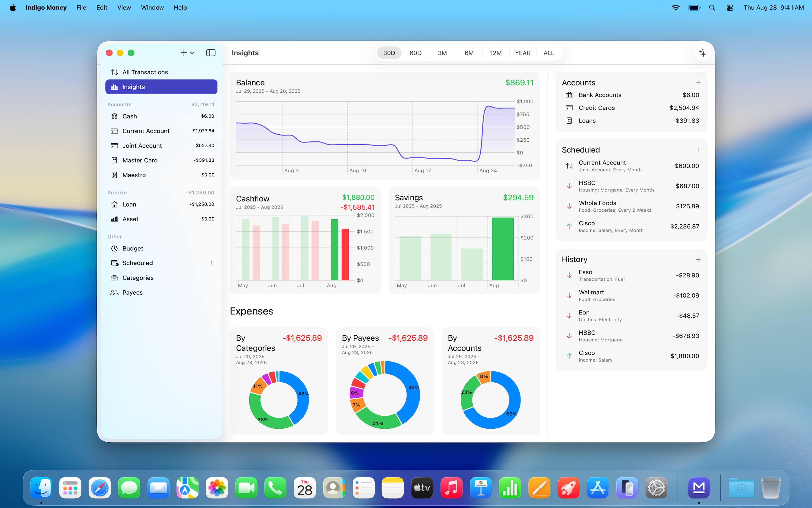This screenshot has width=812, height=508.
Task: Open the Eon electricity transaction
Action: click(x=631, y=316)
